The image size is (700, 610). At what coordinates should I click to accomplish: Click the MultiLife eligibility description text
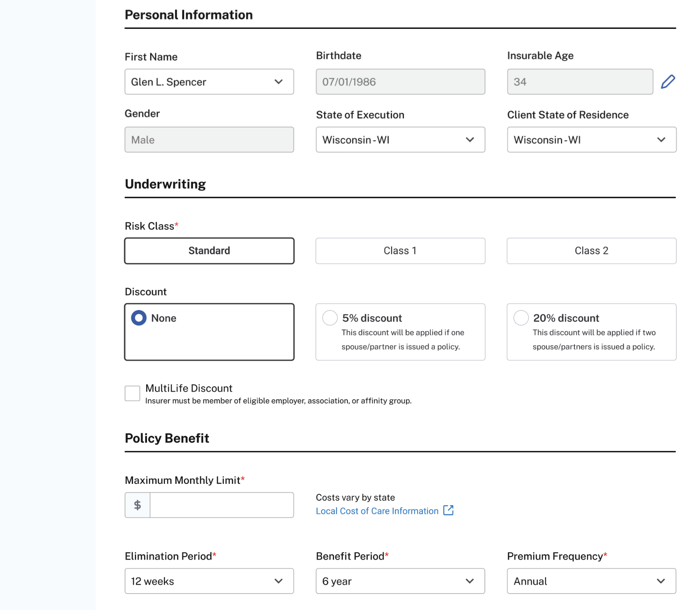(278, 401)
